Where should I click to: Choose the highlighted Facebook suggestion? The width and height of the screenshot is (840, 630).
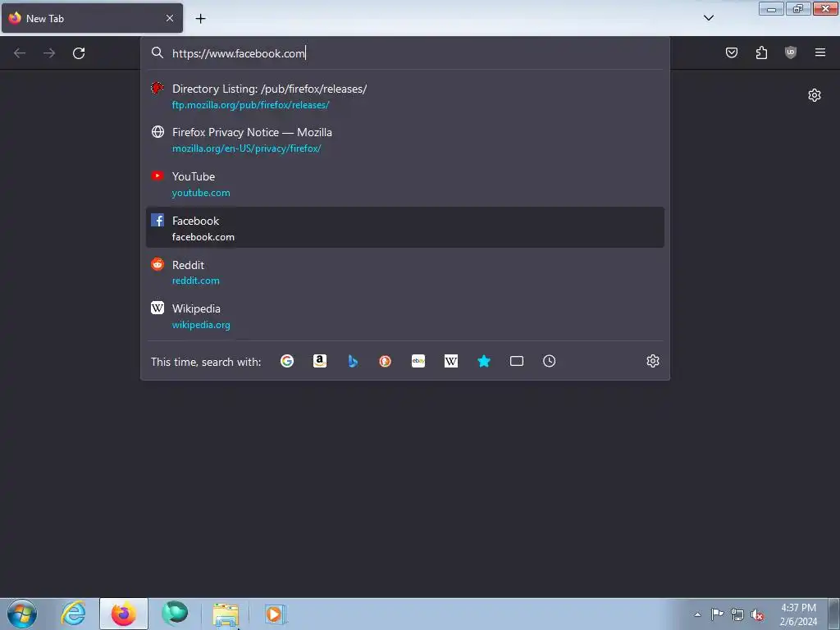405,228
